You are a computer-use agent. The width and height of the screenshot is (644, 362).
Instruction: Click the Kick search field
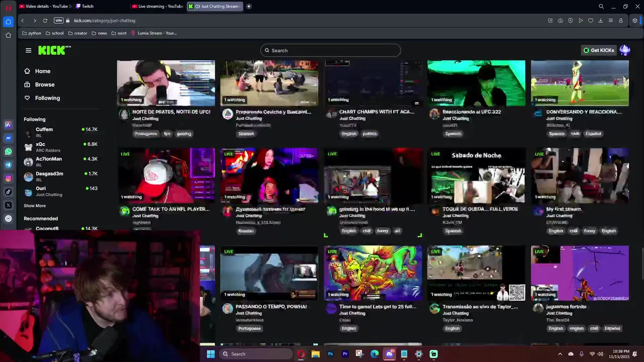click(331, 50)
